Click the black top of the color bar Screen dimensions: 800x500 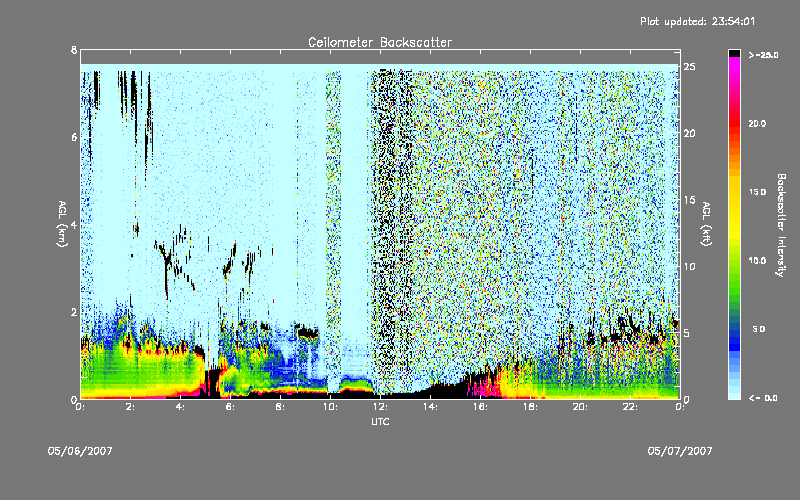pyautogui.click(x=734, y=53)
